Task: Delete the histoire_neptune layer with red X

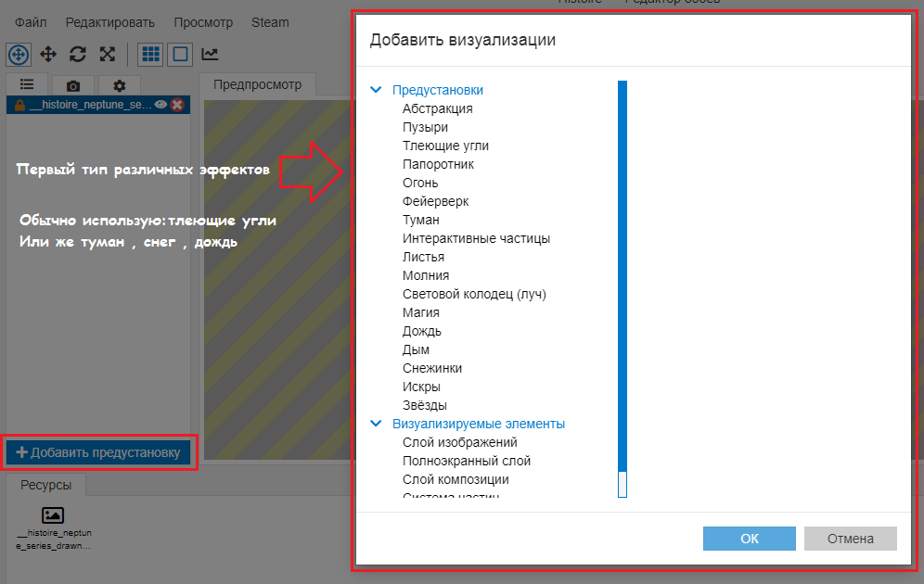Action: 177,105
